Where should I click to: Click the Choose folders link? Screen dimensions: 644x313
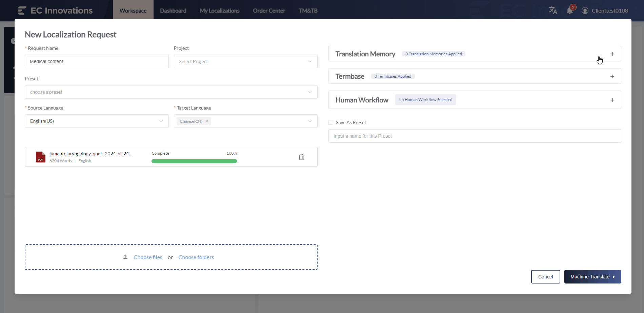click(x=196, y=257)
